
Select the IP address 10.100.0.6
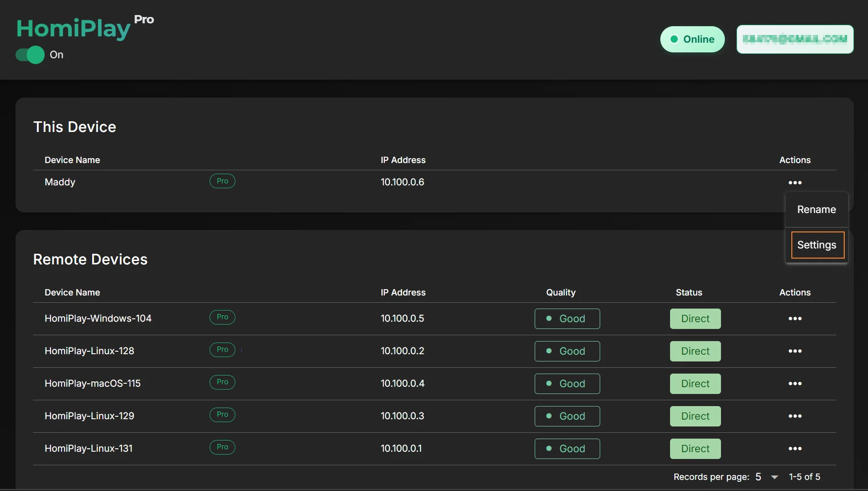pyautogui.click(x=402, y=182)
